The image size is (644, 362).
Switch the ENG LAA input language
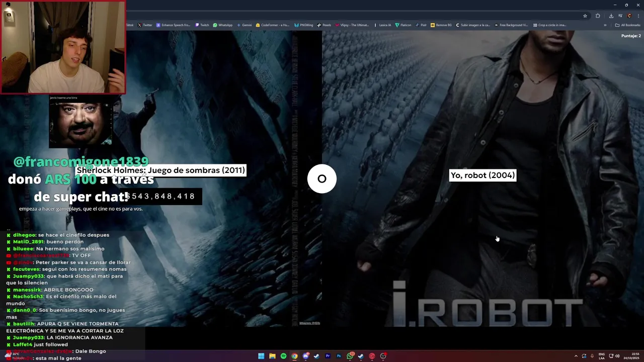[602, 356]
